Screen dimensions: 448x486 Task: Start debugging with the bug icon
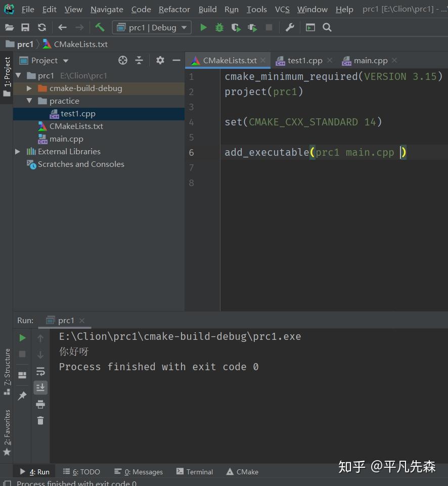click(x=219, y=27)
